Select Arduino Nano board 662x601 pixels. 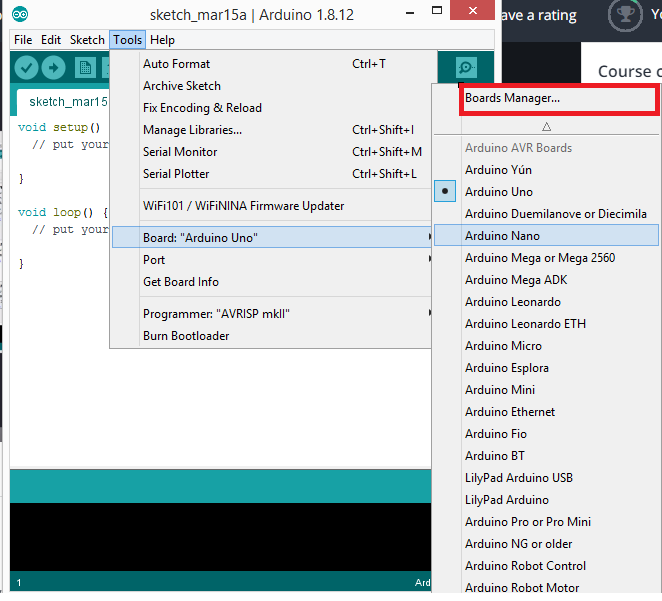coord(546,236)
